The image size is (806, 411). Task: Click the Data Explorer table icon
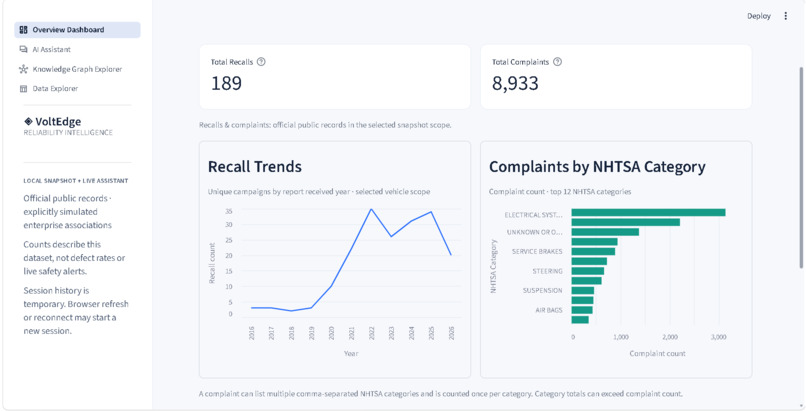[x=23, y=88]
